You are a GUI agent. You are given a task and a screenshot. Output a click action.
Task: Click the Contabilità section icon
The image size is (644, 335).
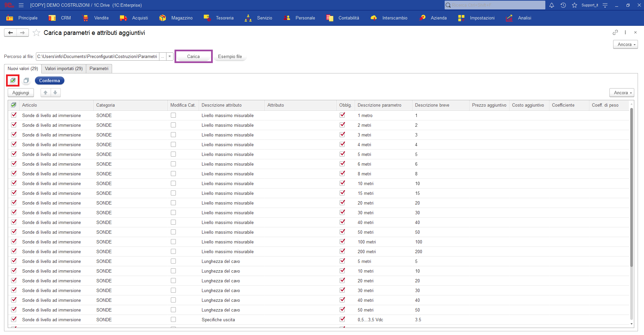pos(330,18)
